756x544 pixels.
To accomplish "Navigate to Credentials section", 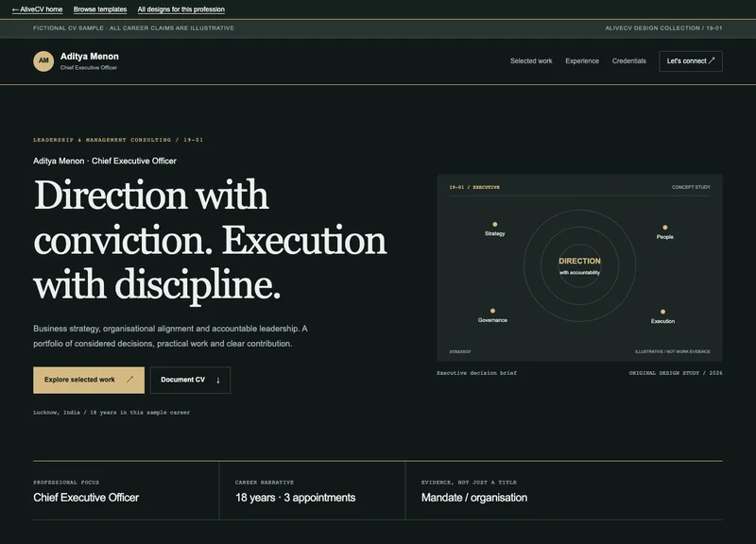I will tap(628, 61).
